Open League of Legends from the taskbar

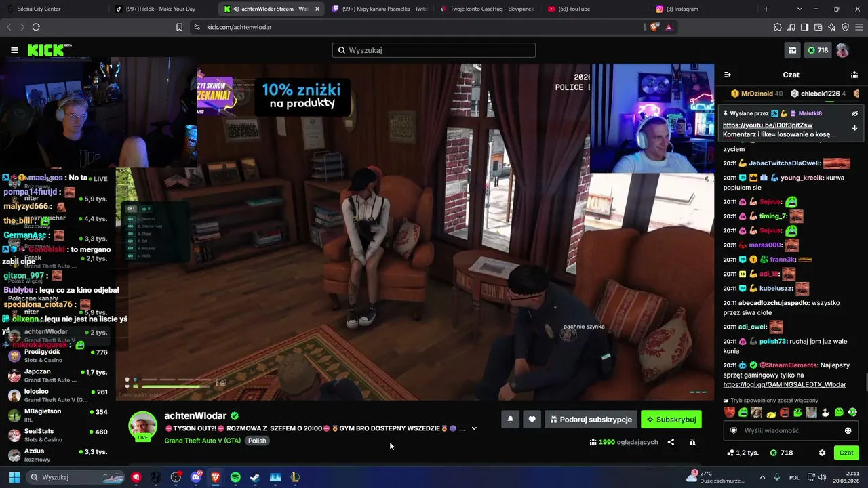[295, 477]
